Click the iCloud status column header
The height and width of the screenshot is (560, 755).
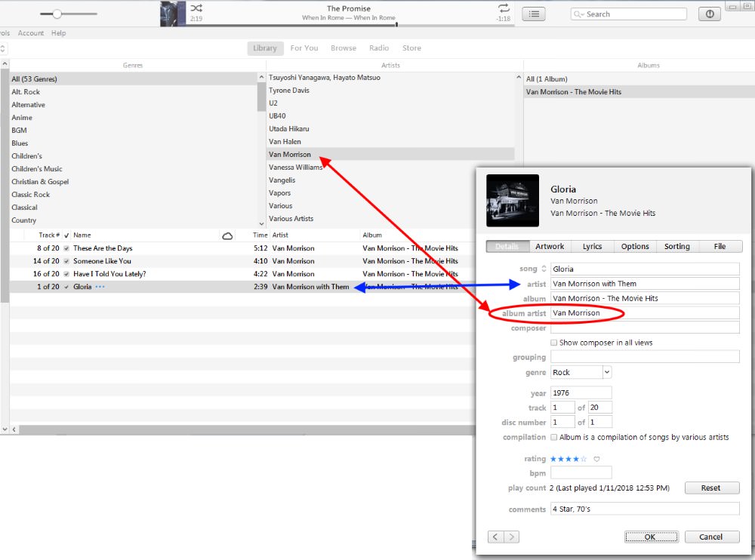[227, 235]
